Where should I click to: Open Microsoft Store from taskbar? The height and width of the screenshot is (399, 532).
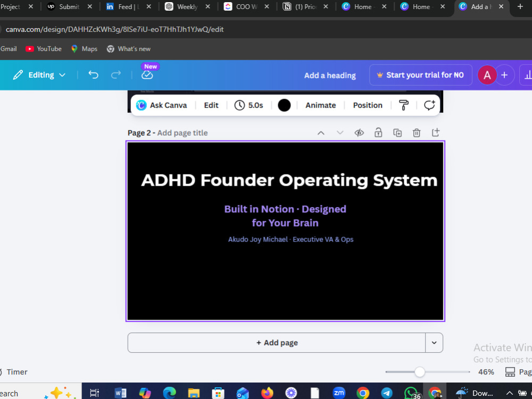(x=218, y=393)
